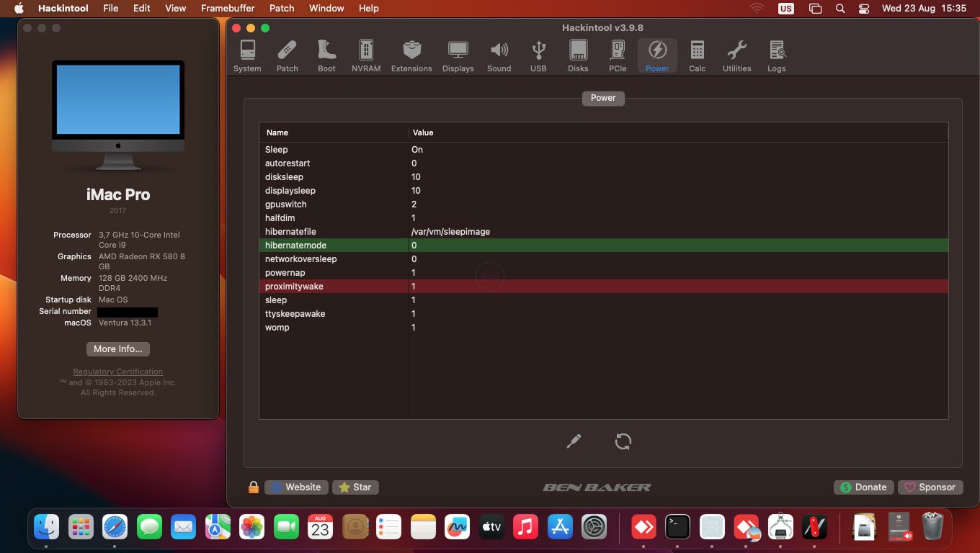Open the View menu
Image resolution: width=980 pixels, height=553 pixels.
176,8
